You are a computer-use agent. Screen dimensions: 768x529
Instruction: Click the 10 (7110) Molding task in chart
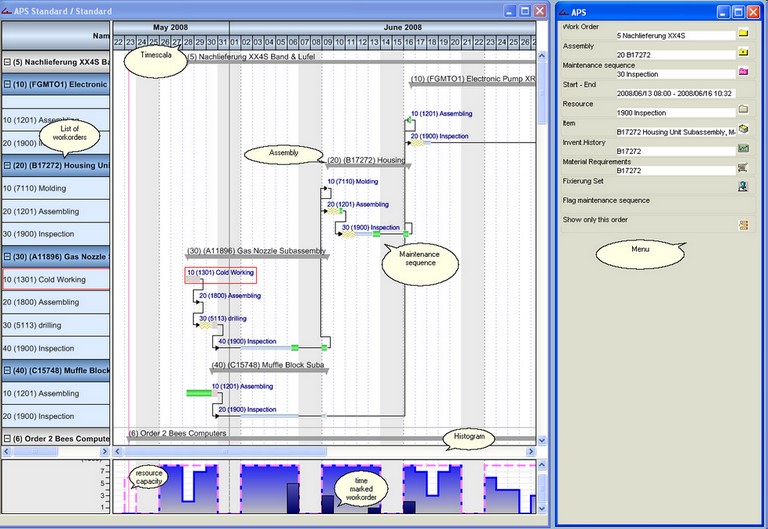point(354,182)
